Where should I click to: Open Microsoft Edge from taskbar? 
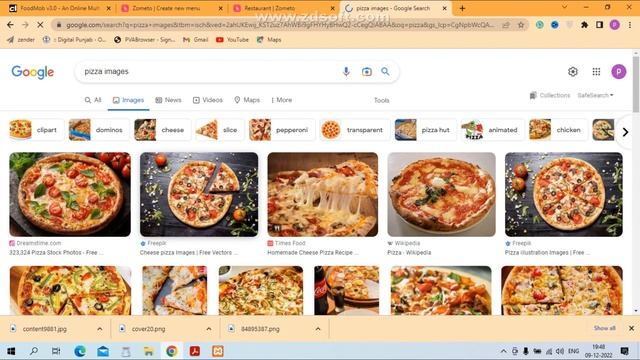tap(80, 351)
